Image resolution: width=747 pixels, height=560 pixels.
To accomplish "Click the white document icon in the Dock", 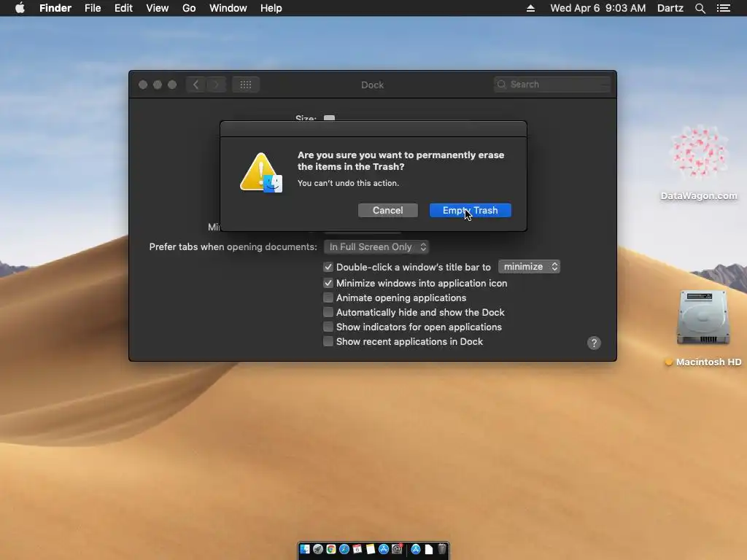I will click(429, 550).
